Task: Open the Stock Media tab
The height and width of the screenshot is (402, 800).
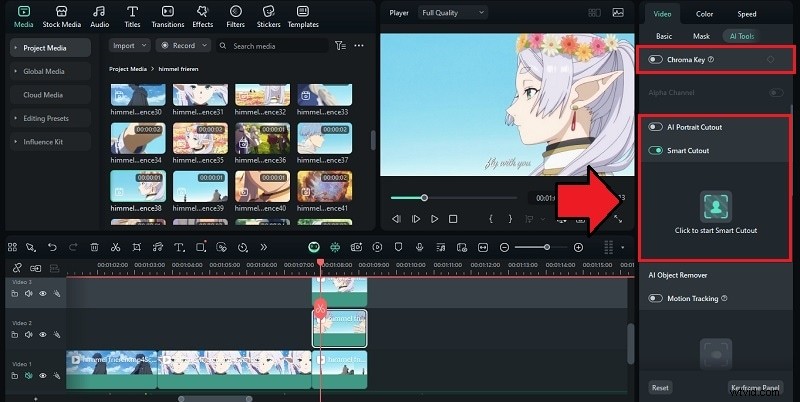Action: (62, 17)
